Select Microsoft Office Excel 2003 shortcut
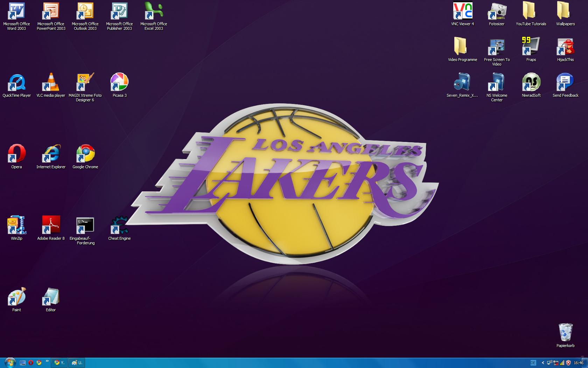The height and width of the screenshot is (368, 588). [154, 16]
